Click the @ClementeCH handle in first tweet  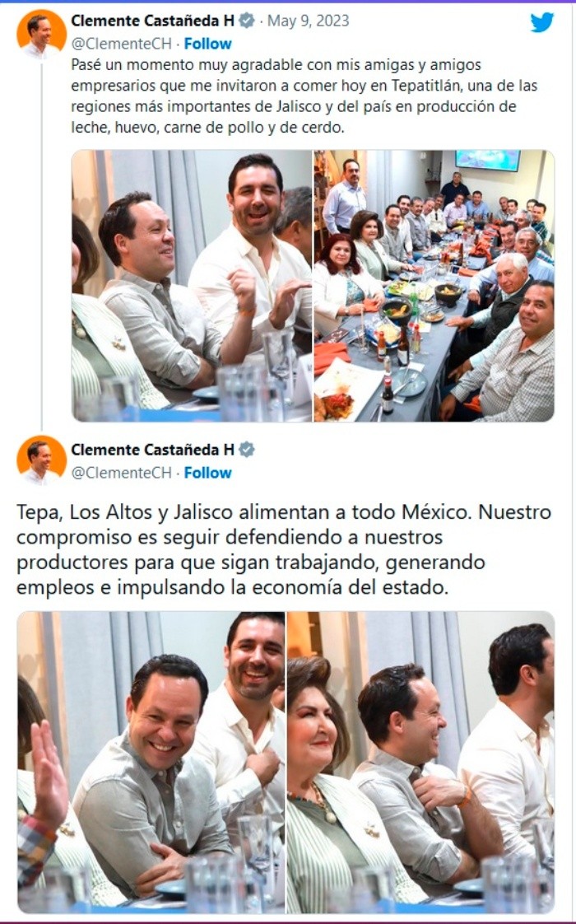(x=121, y=44)
